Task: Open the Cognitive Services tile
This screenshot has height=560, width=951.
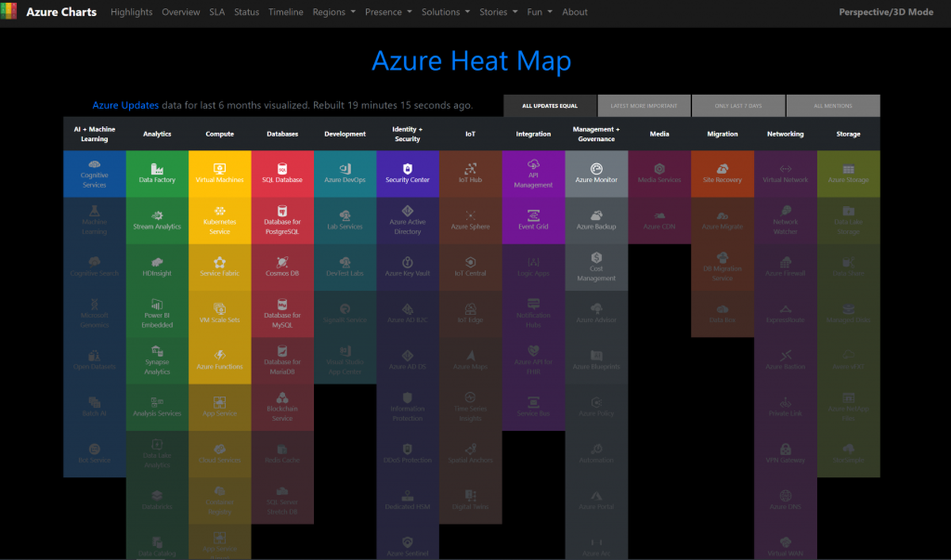Action: 94,174
